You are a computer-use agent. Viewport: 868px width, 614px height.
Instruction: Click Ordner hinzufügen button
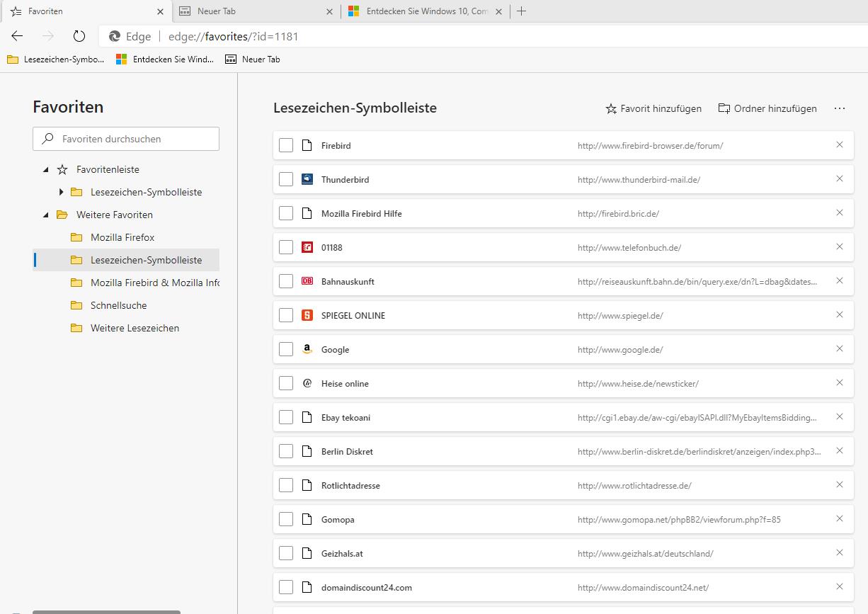coord(767,108)
